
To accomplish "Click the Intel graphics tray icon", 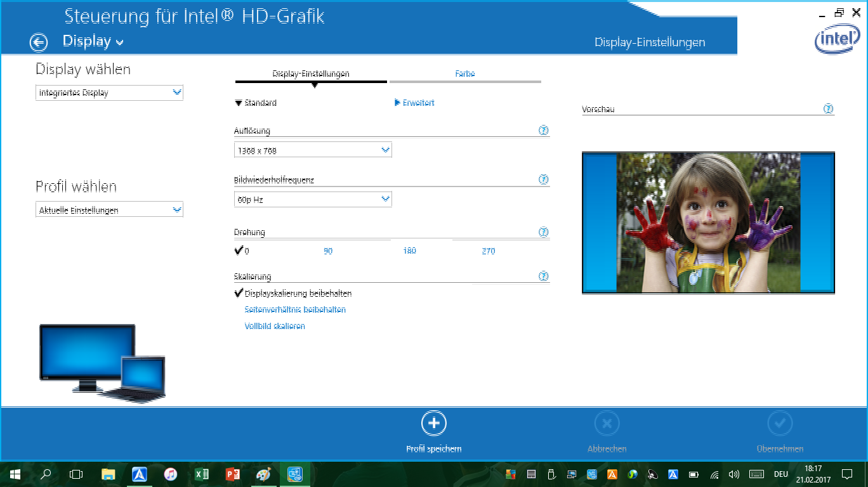I will (x=592, y=474).
